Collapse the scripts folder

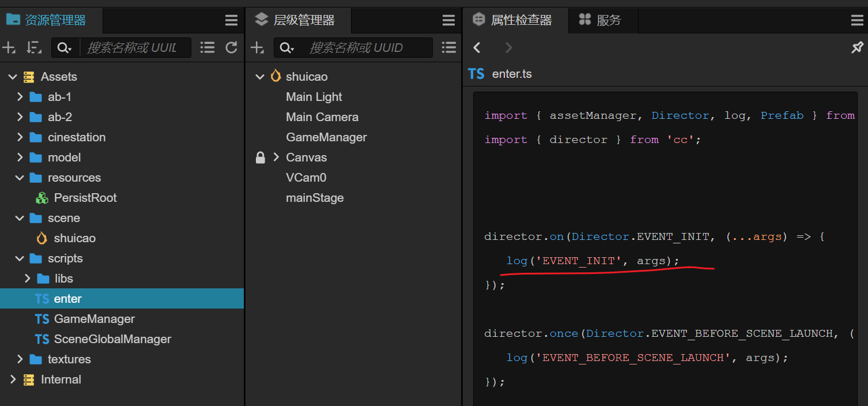[20, 258]
